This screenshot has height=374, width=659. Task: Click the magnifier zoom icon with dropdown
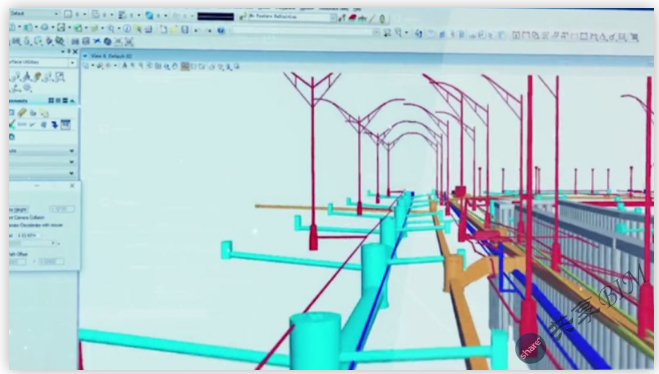pyautogui.click(x=111, y=29)
